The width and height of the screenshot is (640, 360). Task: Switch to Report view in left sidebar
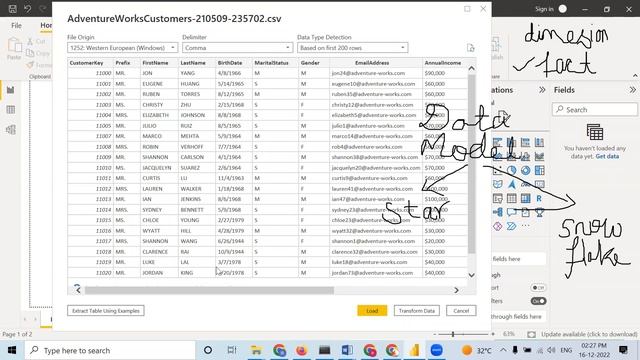[x=11, y=90]
